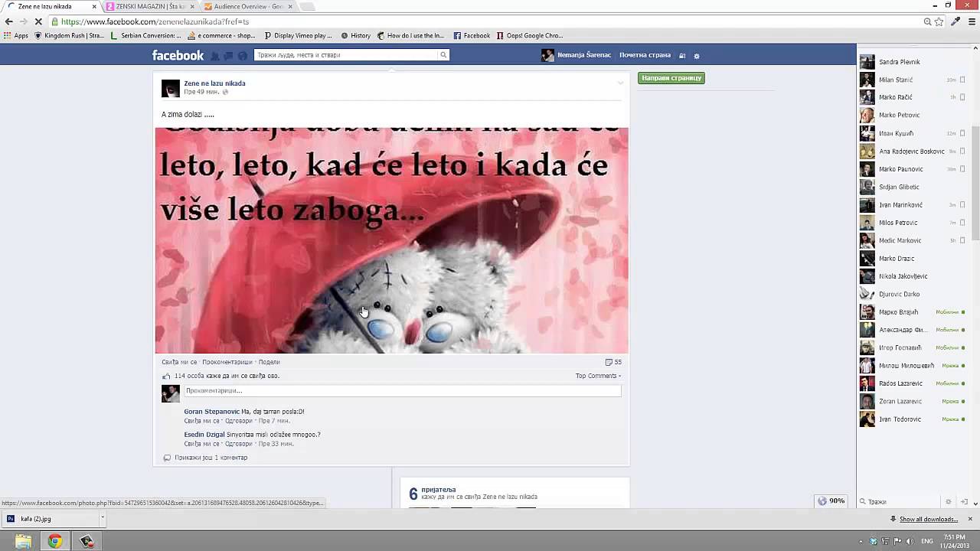This screenshot has width=980, height=551.
Task: Open Nemanja Šarenac profile link
Action: click(584, 55)
